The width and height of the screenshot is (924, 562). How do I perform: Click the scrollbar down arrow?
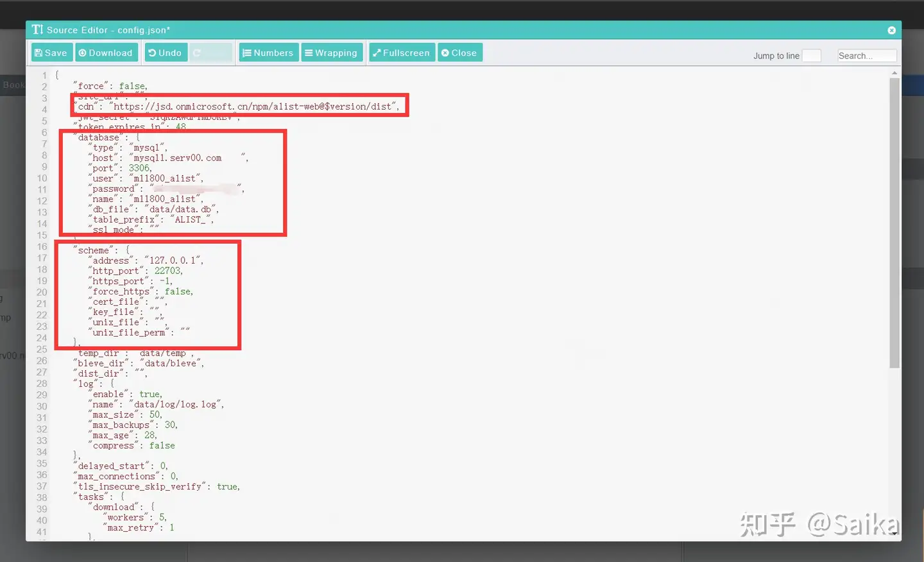pyautogui.click(x=894, y=534)
